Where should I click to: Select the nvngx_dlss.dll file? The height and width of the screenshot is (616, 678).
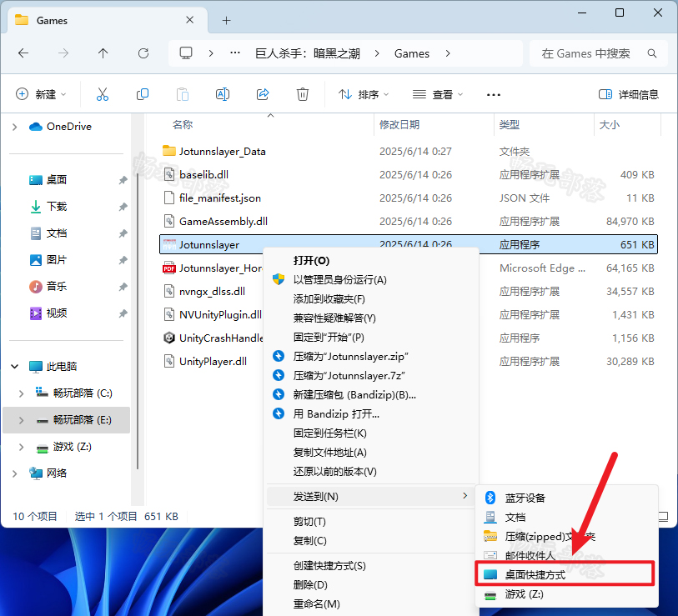[x=212, y=292]
